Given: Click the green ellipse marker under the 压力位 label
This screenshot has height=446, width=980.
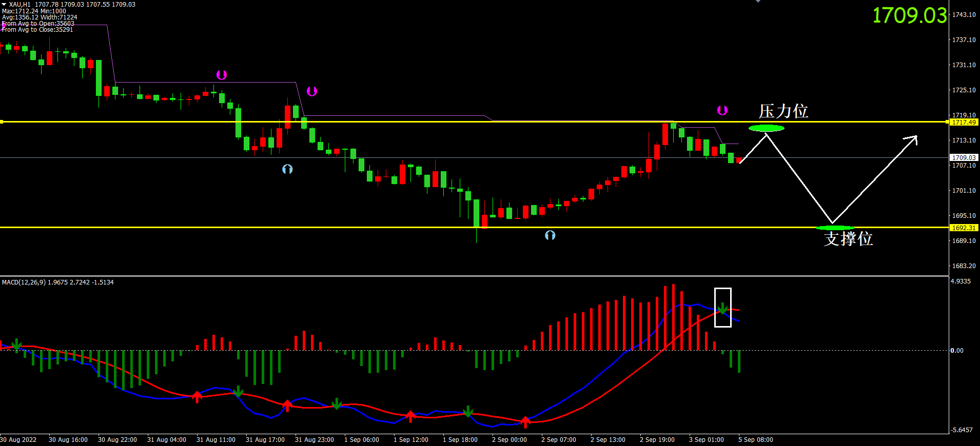Looking at the screenshot, I should point(766,128).
